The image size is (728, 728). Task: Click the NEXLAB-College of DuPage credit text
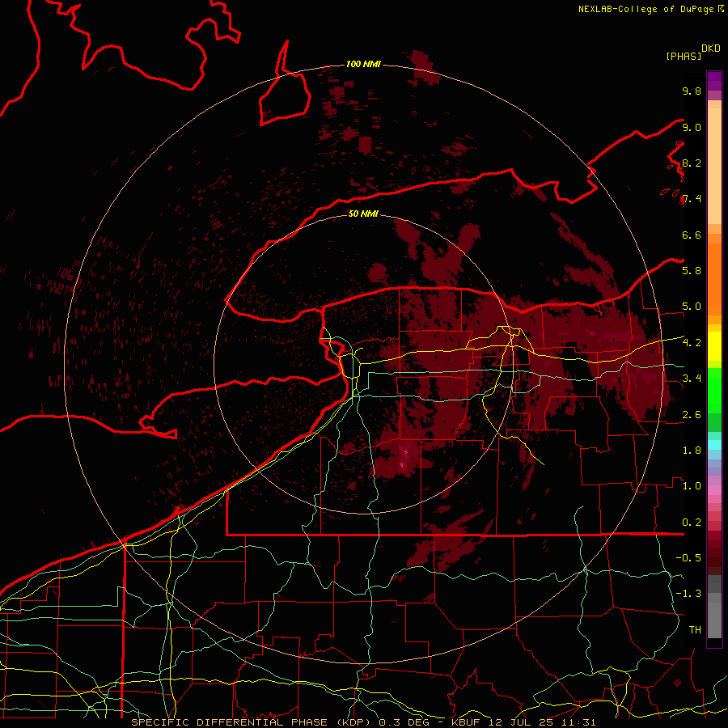[651, 9]
